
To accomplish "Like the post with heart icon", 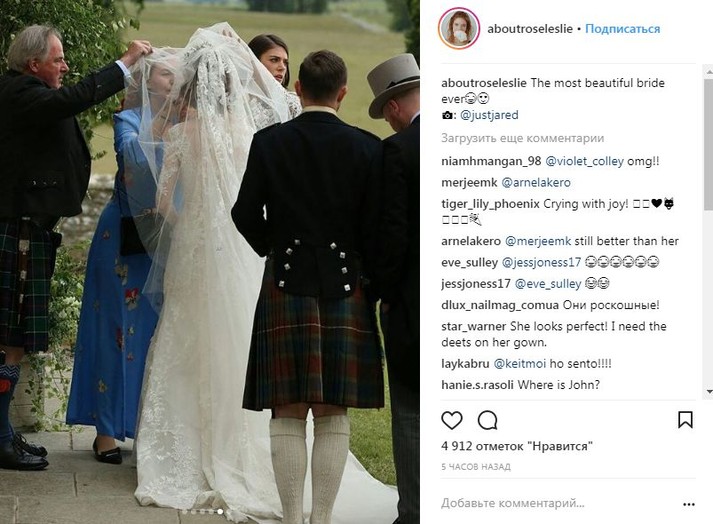I will click(x=452, y=420).
